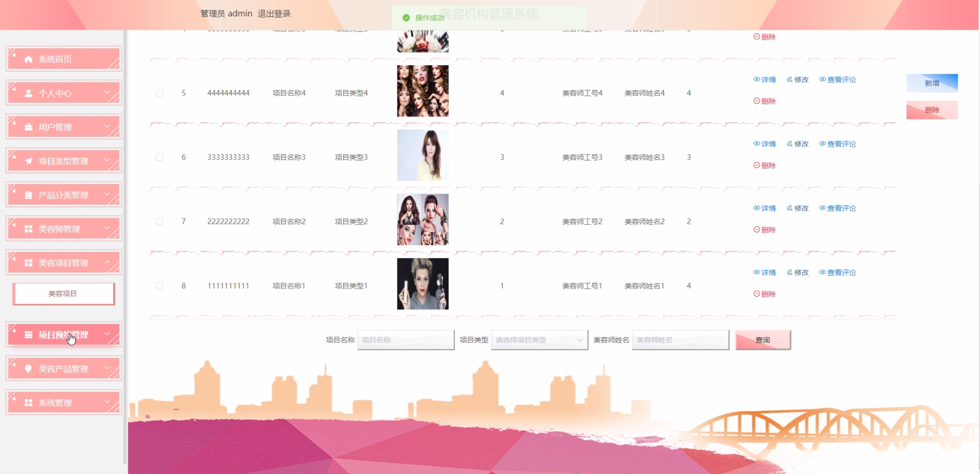980x474 pixels.
Task: Click the 项目类型4 cell
Action: [351, 93]
